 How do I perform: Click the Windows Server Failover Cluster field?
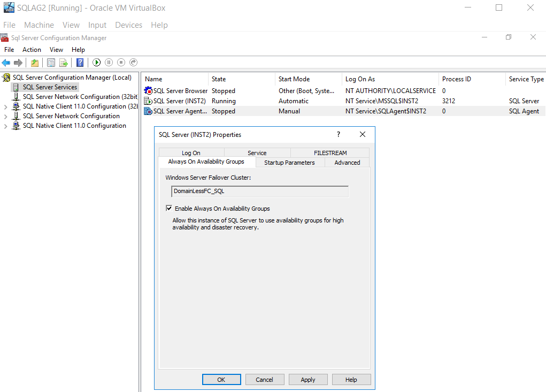260,191
